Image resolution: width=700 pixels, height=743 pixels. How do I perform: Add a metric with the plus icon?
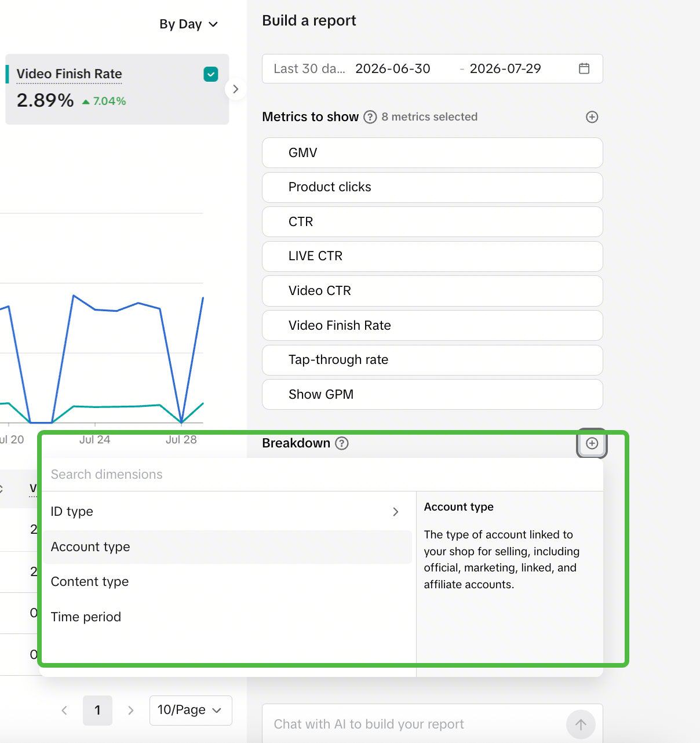point(592,117)
